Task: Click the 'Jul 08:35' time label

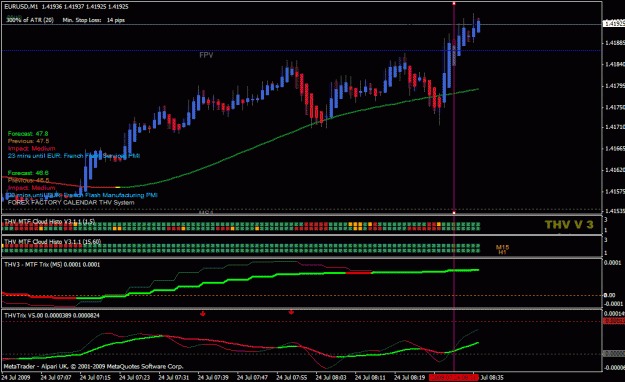Action: (492, 377)
